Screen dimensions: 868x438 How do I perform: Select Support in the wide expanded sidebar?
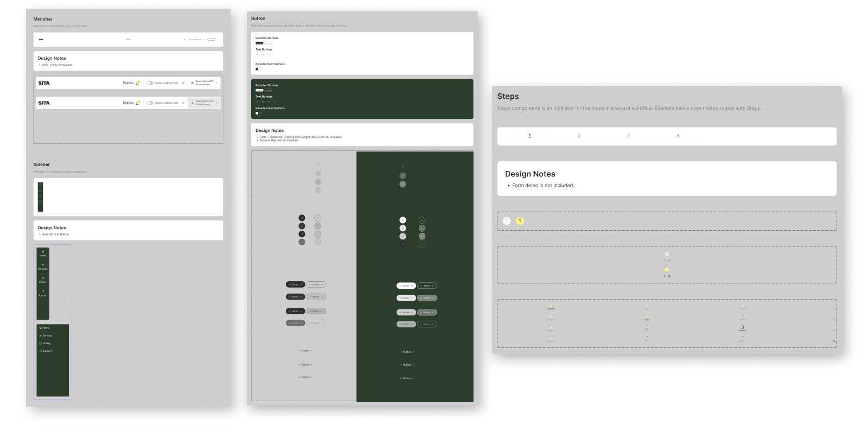[x=46, y=351]
